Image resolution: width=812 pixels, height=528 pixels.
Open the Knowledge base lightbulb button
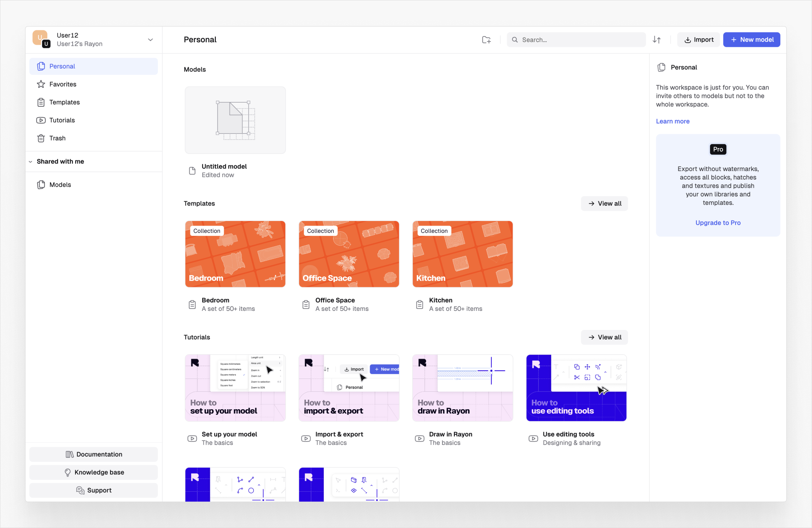(93, 472)
